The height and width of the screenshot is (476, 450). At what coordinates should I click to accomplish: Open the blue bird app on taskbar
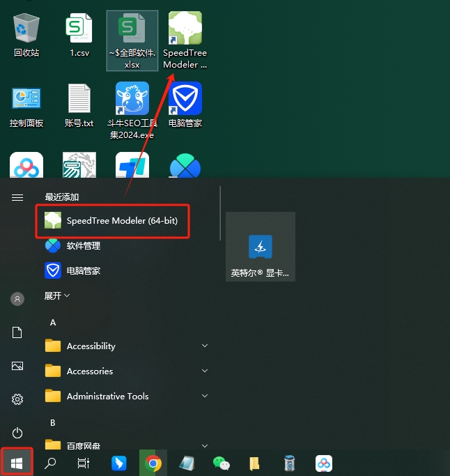pyautogui.click(x=118, y=463)
